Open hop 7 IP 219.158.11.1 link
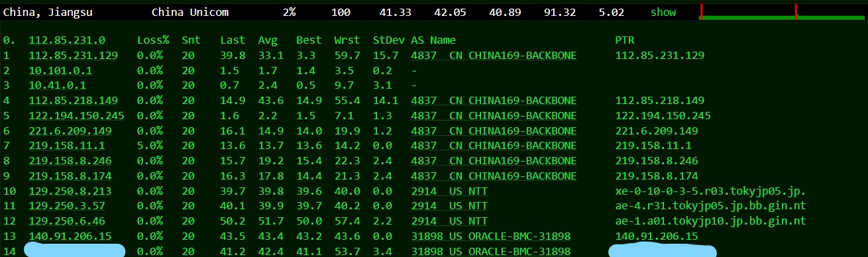Image resolution: width=868 pixels, height=257 pixels. tap(67, 145)
